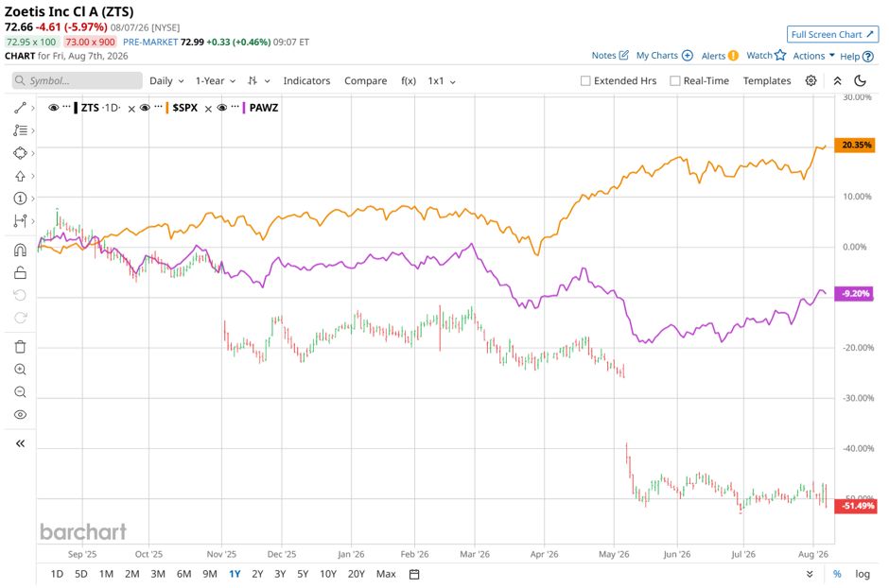Toggle $SPX series visibility eye
The height and width of the screenshot is (588, 889).
[145, 107]
